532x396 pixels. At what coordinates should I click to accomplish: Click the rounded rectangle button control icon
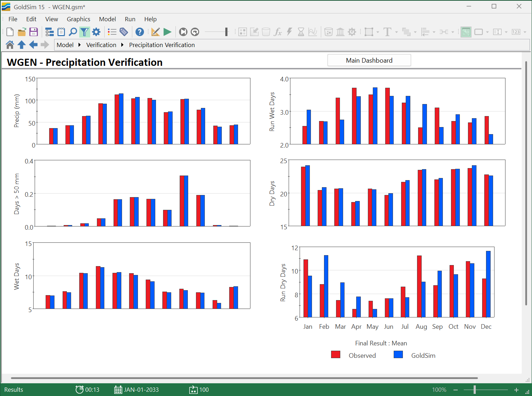479,32
